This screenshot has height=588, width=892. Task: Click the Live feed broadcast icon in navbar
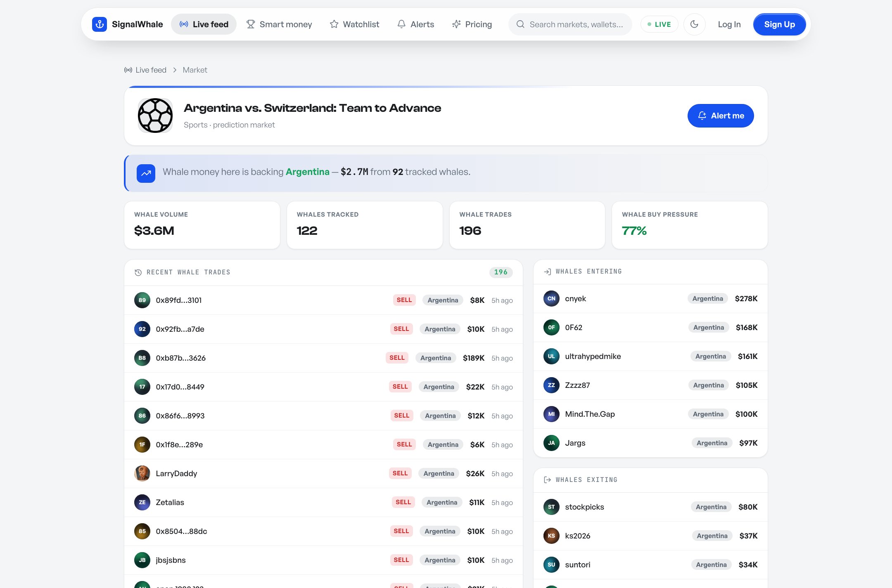pyautogui.click(x=184, y=24)
